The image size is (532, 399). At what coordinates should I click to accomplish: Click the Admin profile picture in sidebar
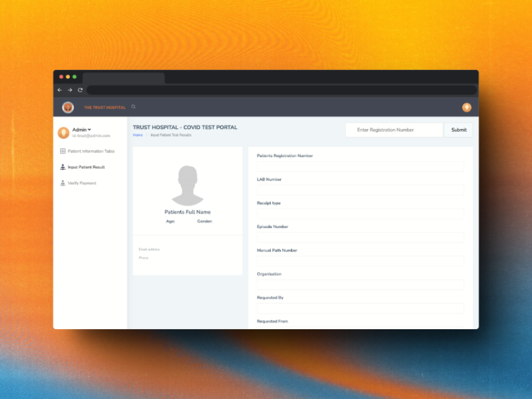[x=64, y=132]
